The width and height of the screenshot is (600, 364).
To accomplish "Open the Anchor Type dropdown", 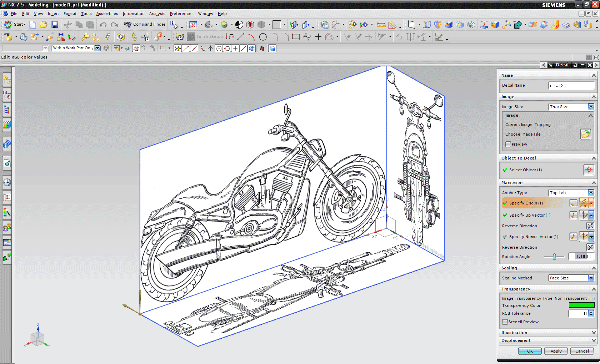I will [x=591, y=193].
